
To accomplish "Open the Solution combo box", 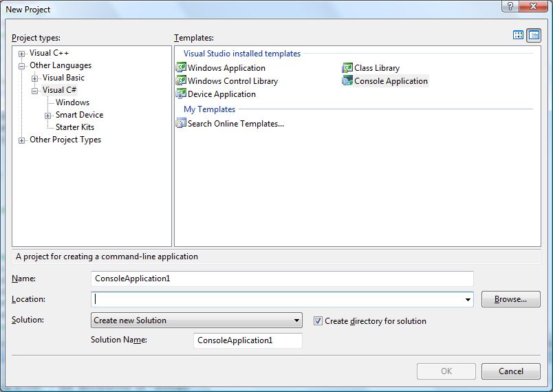I will pos(197,320).
